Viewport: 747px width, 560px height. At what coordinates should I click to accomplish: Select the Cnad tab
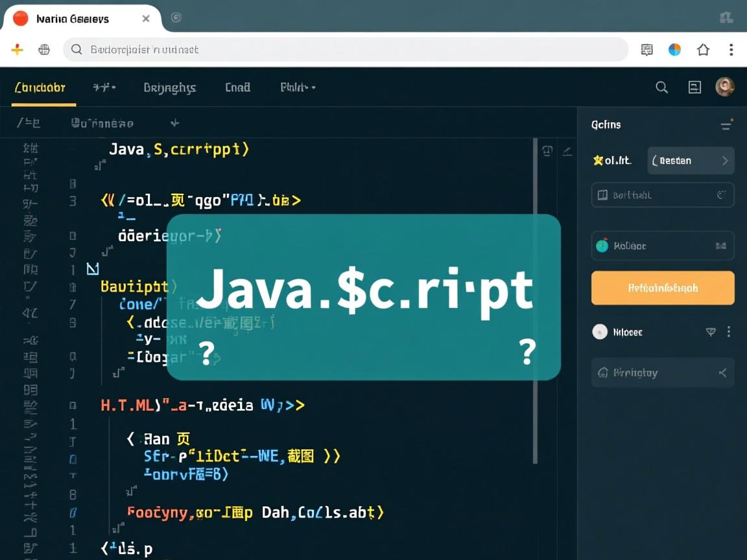point(237,87)
